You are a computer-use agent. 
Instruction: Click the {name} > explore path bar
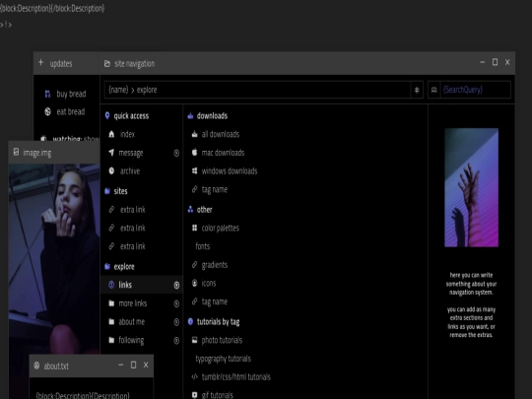pos(257,90)
